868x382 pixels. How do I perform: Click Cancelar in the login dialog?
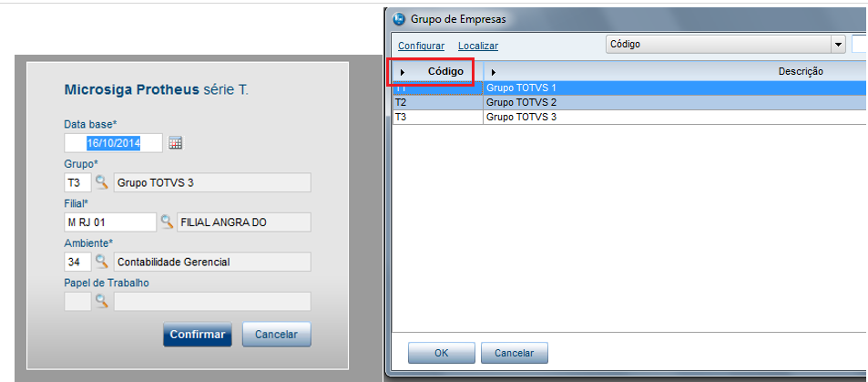pos(276,335)
